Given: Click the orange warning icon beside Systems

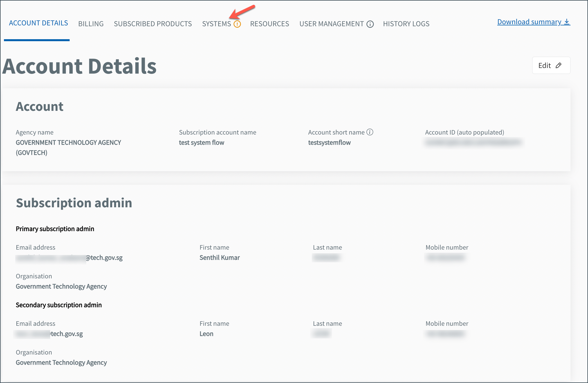Looking at the screenshot, I should click(237, 24).
